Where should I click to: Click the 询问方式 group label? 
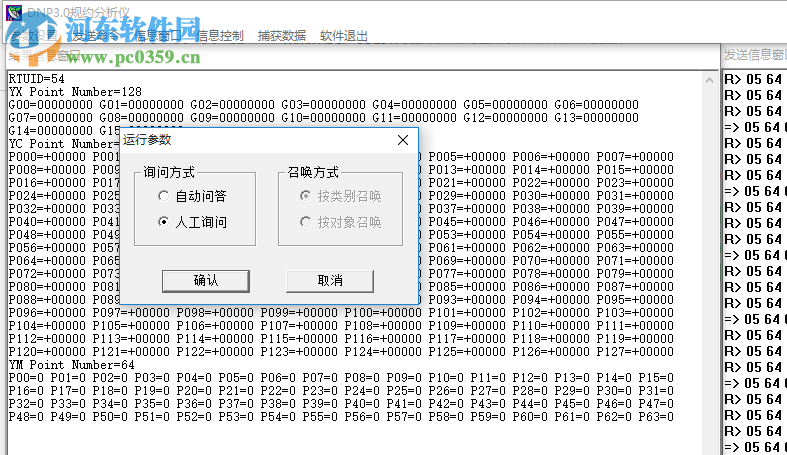point(169,173)
